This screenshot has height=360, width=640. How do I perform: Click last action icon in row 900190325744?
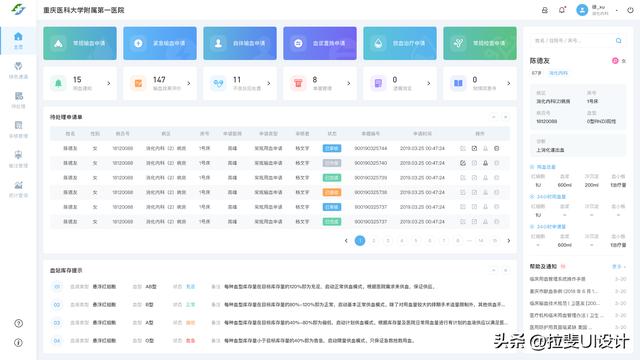coord(497,149)
